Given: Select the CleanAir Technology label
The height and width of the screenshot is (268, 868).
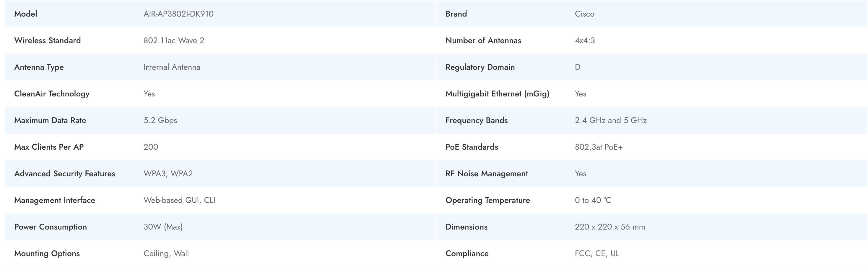Looking at the screenshot, I should [52, 94].
